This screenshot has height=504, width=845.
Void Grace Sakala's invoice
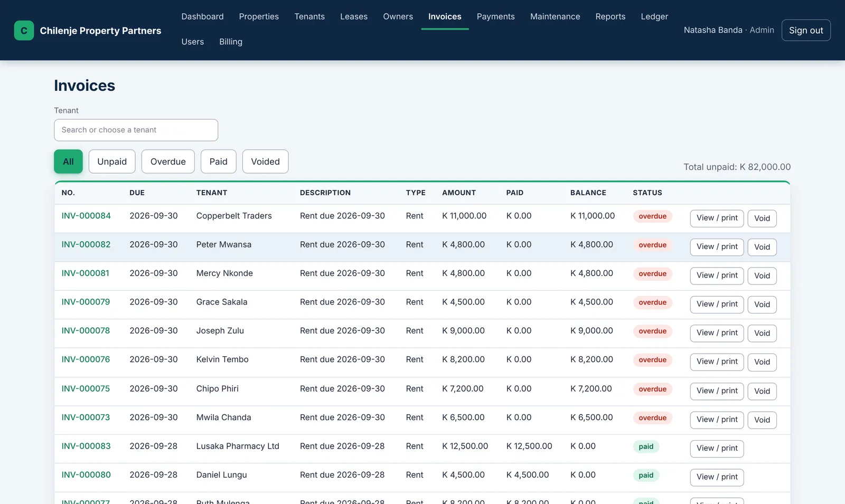(x=762, y=305)
